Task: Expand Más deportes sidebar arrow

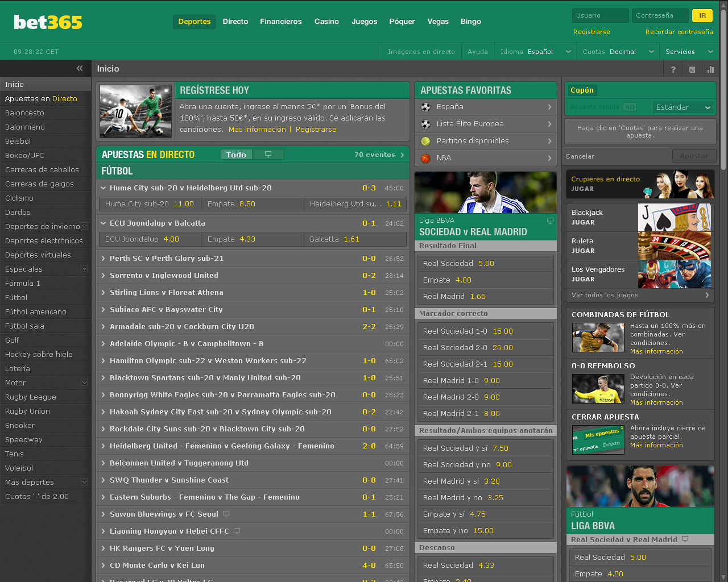Action: coord(85,482)
